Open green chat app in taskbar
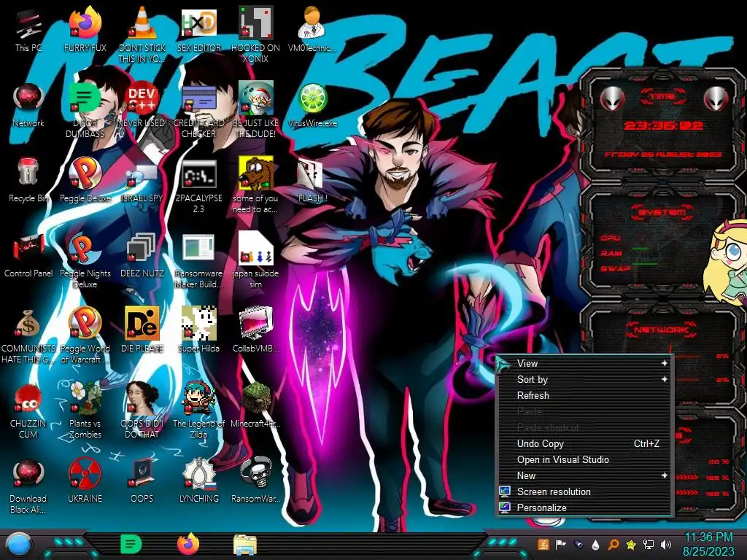 131,544
